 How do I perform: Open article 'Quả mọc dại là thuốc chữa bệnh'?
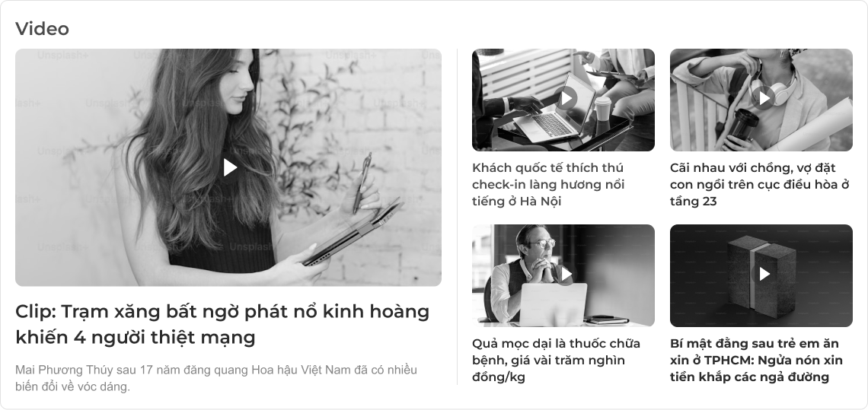(556, 360)
